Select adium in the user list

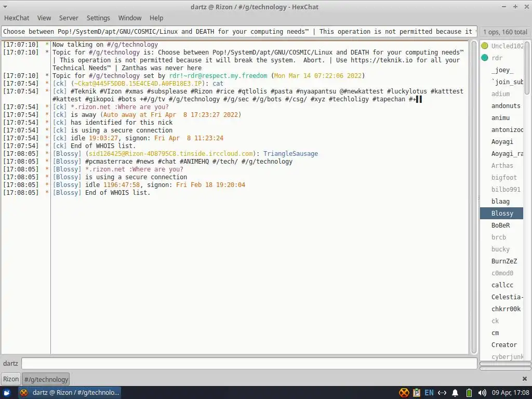pos(502,94)
